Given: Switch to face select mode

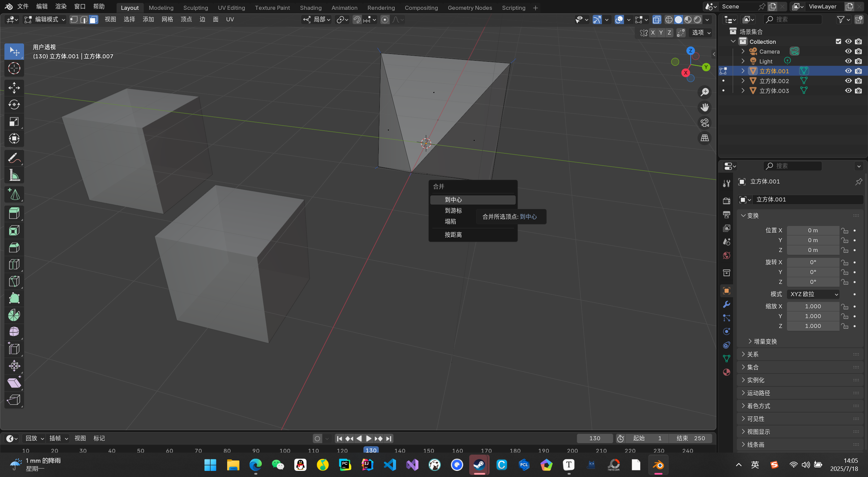Looking at the screenshot, I should pyautogui.click(x=94, y=20).
